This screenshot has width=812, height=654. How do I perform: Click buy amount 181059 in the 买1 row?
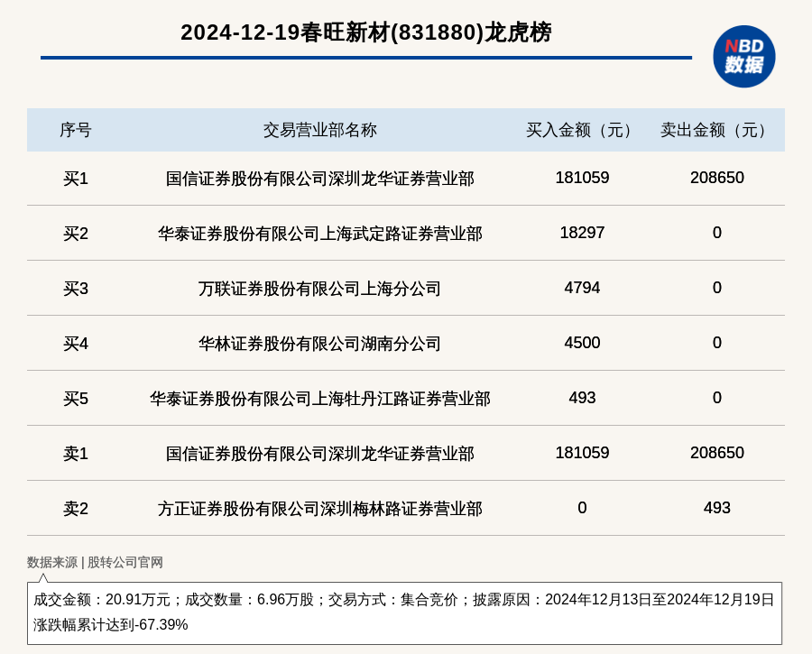(582, 178)
